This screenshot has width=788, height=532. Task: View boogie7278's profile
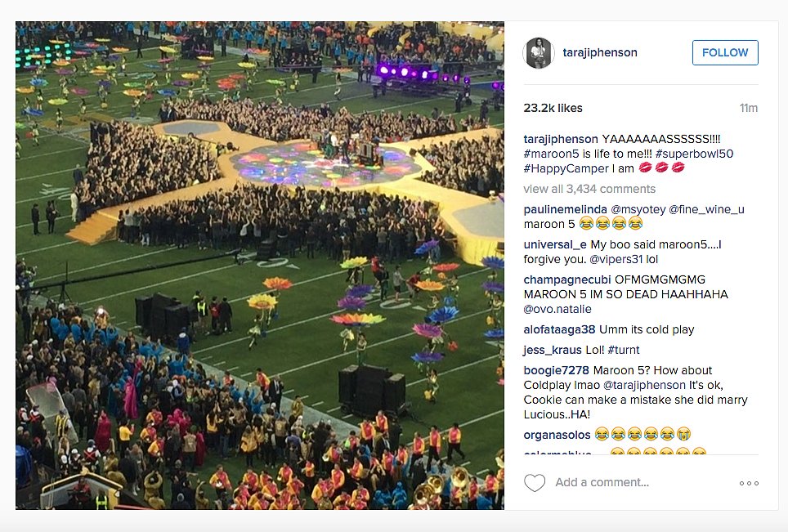(x=556, y=370)
